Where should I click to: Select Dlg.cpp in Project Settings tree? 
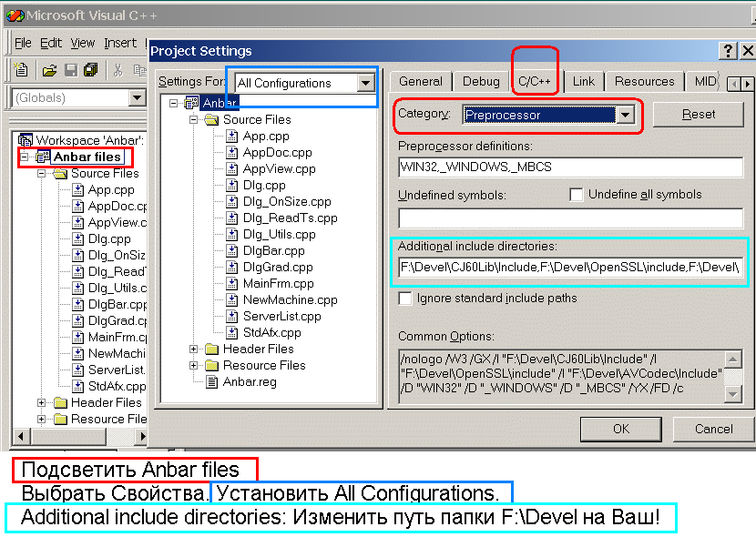tap(264, 185)
